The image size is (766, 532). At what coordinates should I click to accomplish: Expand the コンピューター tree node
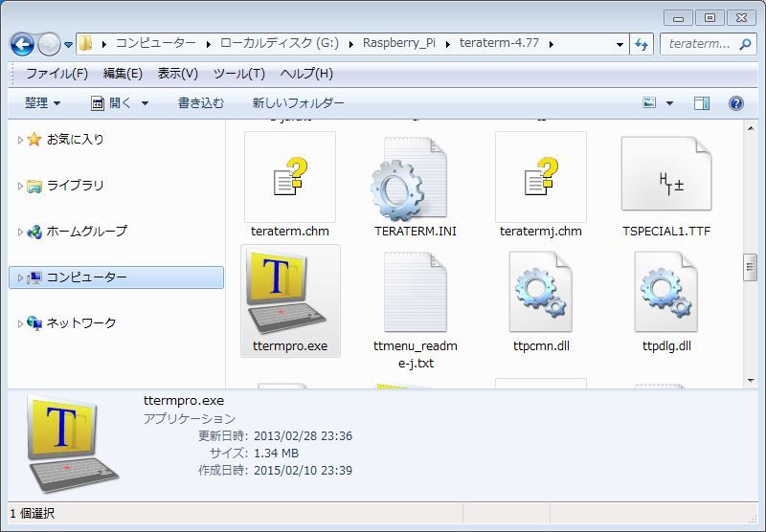pos(20,277)
